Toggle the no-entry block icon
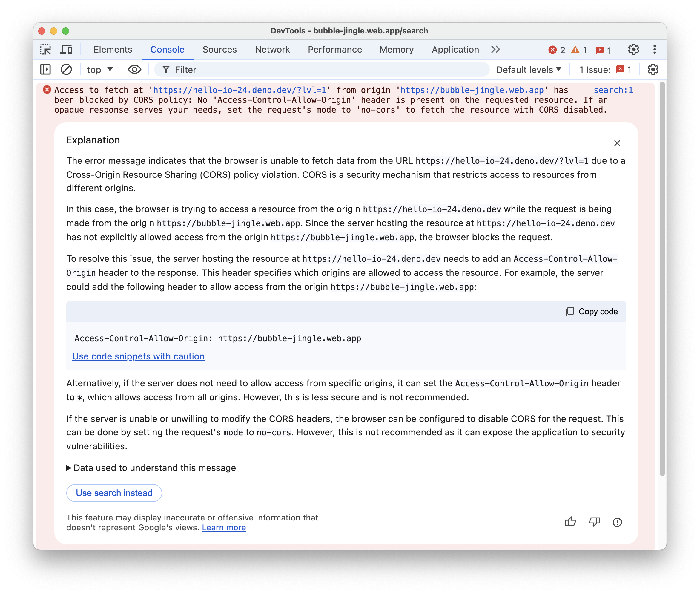 click(x=66, y=70)
